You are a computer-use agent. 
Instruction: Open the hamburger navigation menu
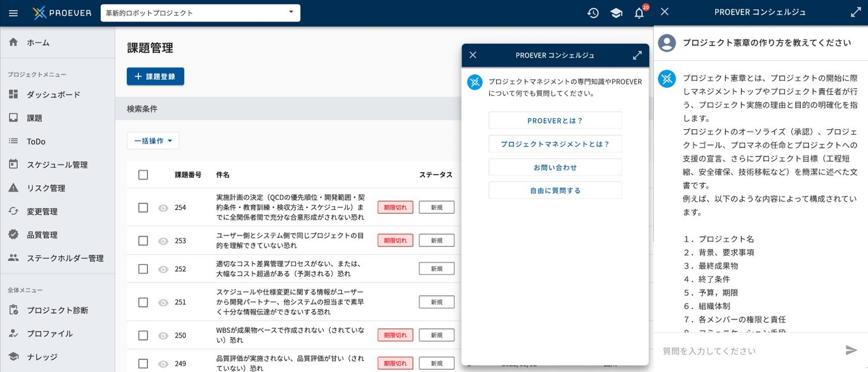click(x=13, y=13)
